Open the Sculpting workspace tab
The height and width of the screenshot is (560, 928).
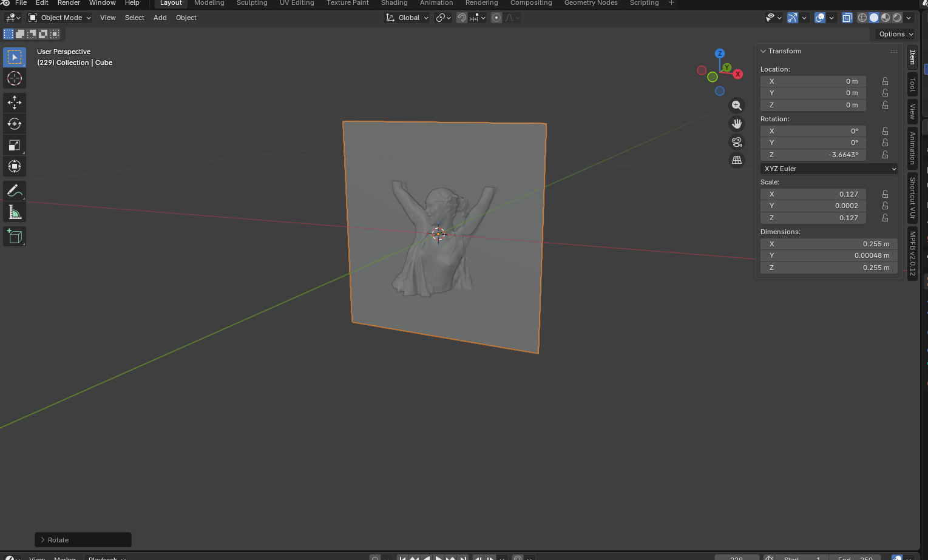(x=252, y=3)
